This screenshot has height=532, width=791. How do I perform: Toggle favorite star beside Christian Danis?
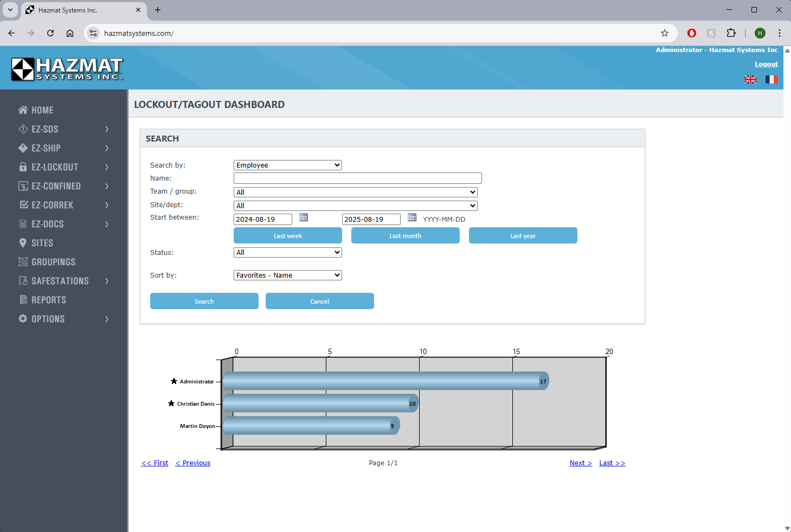171,403
